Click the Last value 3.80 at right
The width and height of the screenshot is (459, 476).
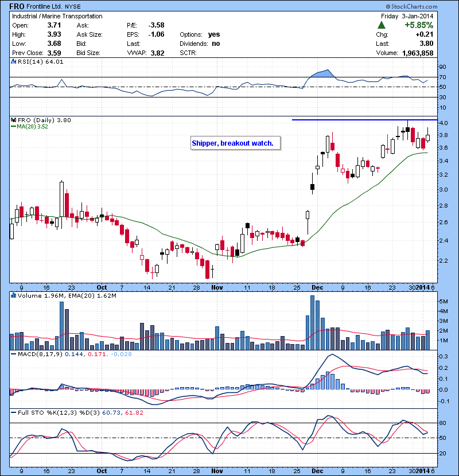point(426,44)
